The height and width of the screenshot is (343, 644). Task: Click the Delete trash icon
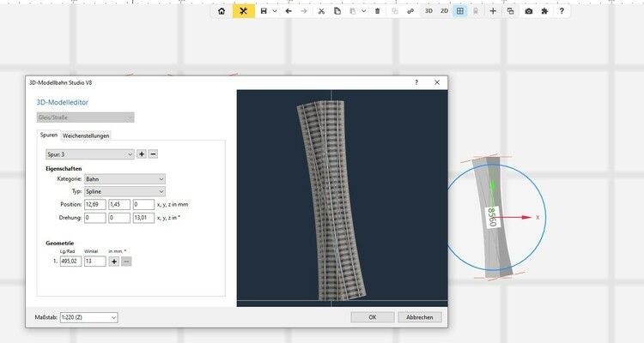click(377, 11)
